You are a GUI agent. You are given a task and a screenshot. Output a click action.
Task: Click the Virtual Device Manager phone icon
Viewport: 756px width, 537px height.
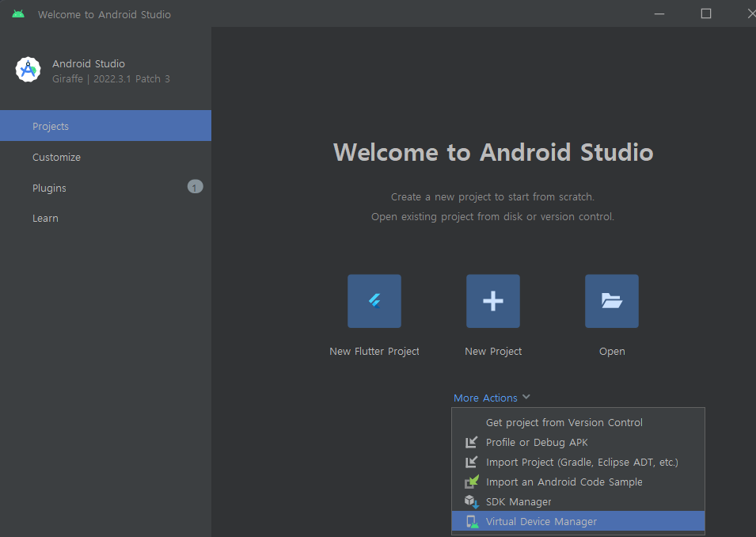[x=472, y=522]
